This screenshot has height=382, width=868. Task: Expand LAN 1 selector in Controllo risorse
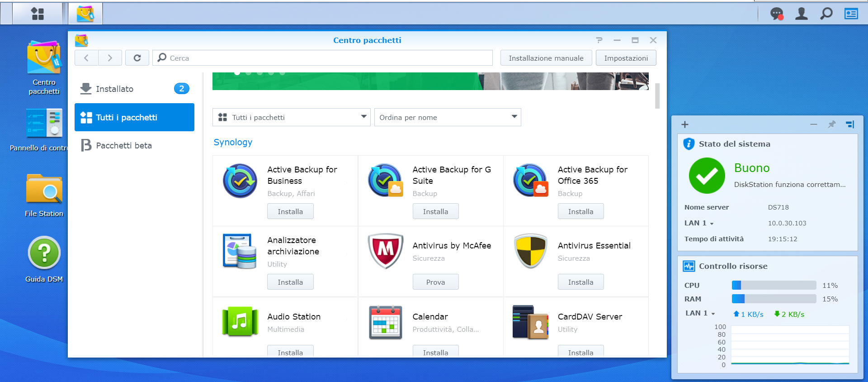coord(700,313)
